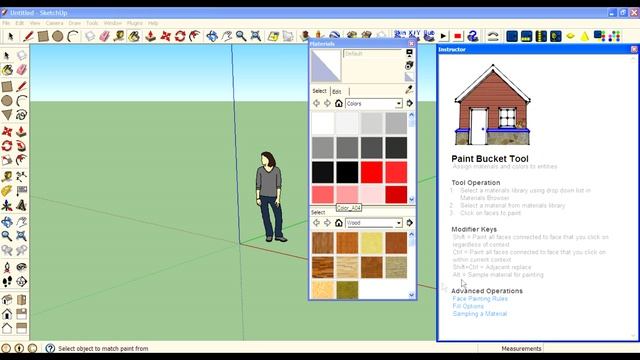Viewport: 640px width, 360px height.
Task: Click home icon next to Colors dropdown
Action: [x=338, y=103]
